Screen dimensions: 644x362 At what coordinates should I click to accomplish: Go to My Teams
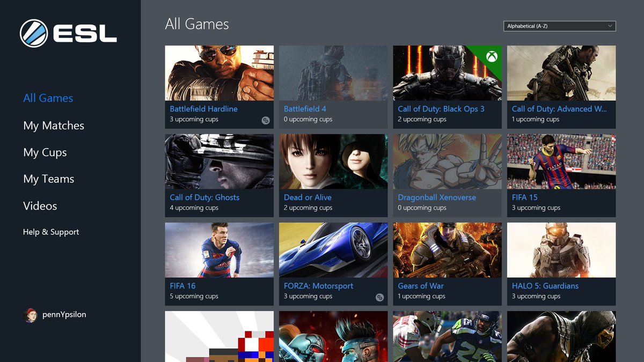tap(48, 179)
